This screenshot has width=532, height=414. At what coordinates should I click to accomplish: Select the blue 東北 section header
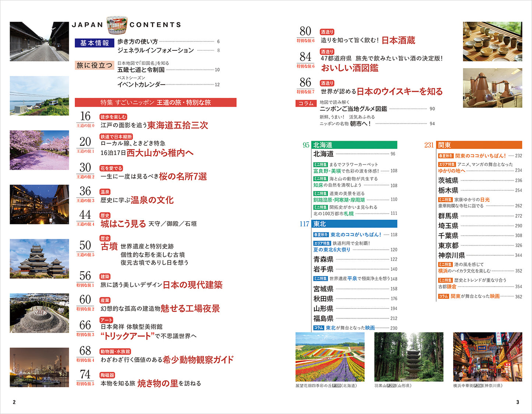(354, 224)
